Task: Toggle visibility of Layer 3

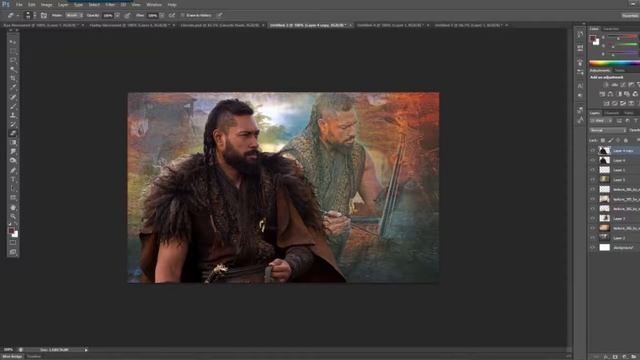Action: 593,218
